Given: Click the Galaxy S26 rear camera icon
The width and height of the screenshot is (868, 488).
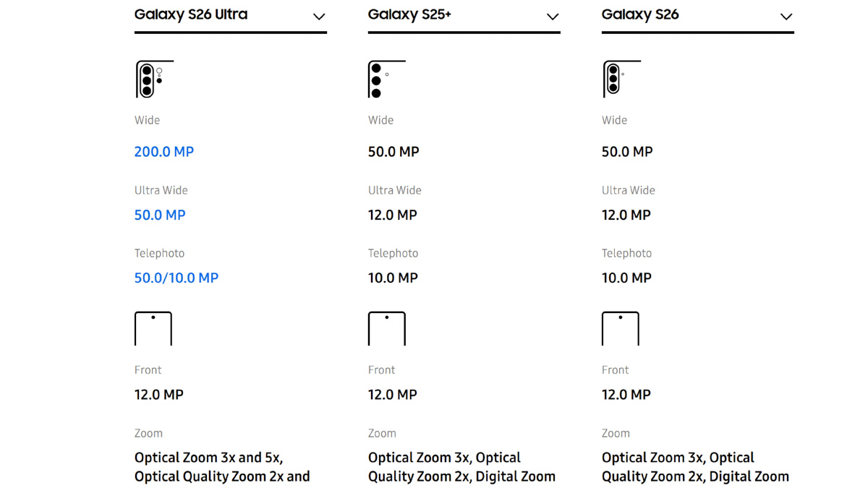Looking at the screenshot, I should pyautogui.click(x=621, y=79).
